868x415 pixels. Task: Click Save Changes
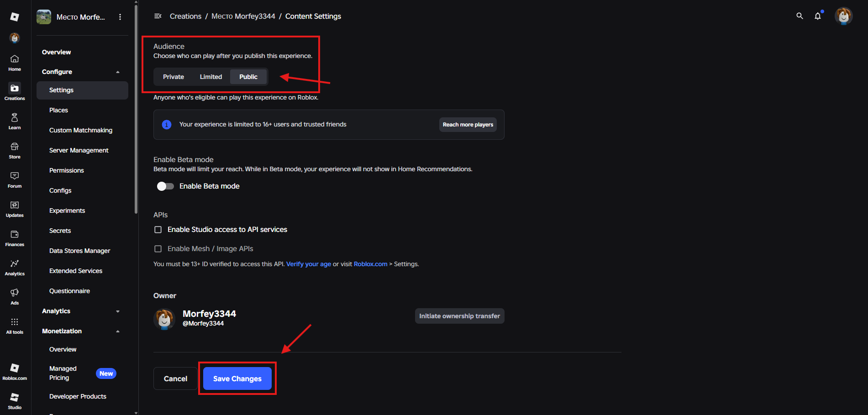(x=237, y=378)
